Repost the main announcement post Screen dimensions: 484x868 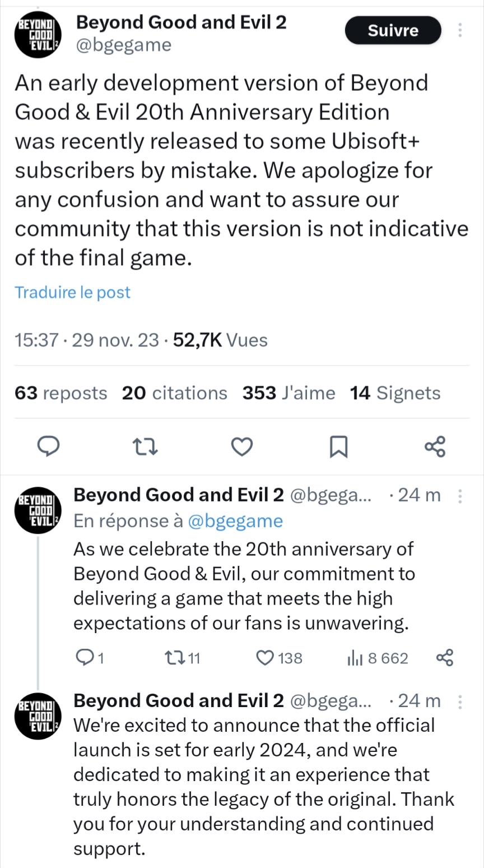coord(146,446)
